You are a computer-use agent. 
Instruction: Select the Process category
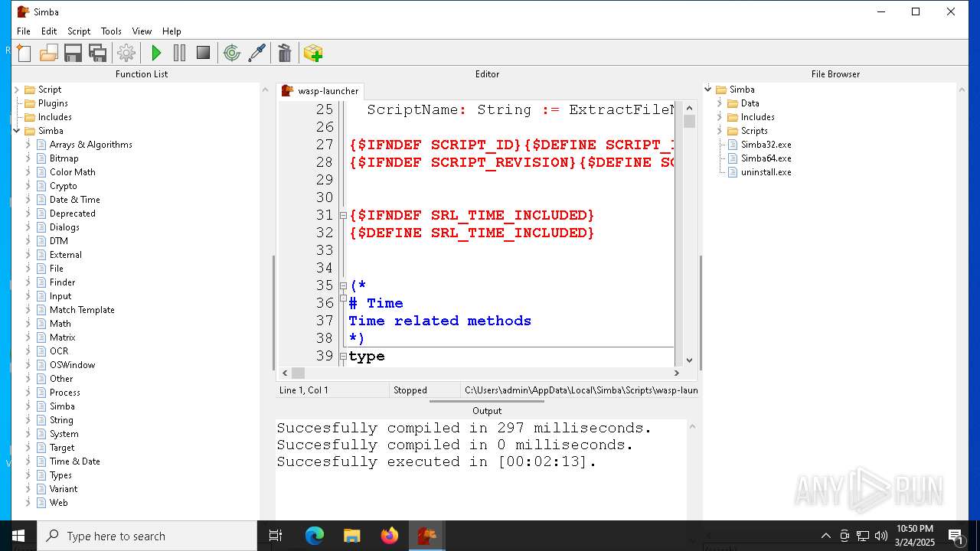(x=64, y=393)
